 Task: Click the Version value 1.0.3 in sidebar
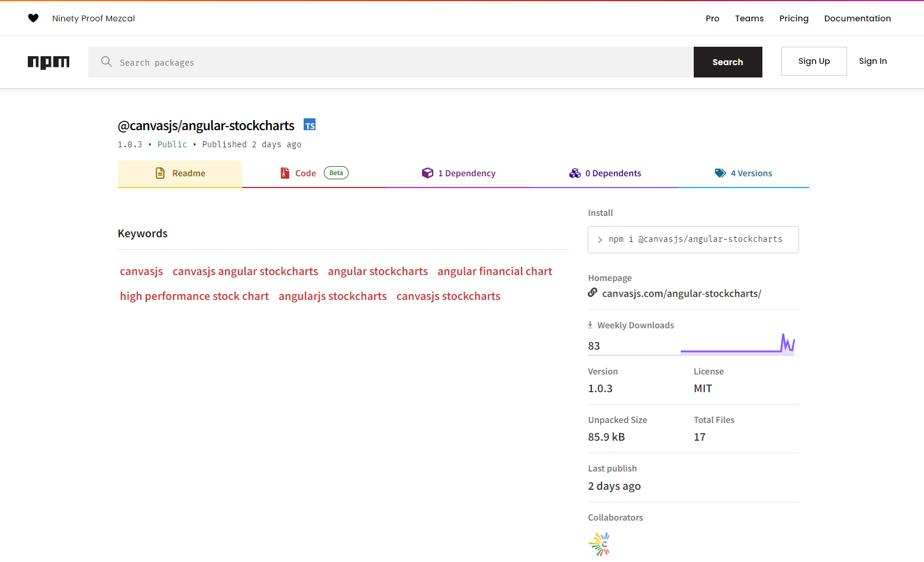tap(600, 389)
